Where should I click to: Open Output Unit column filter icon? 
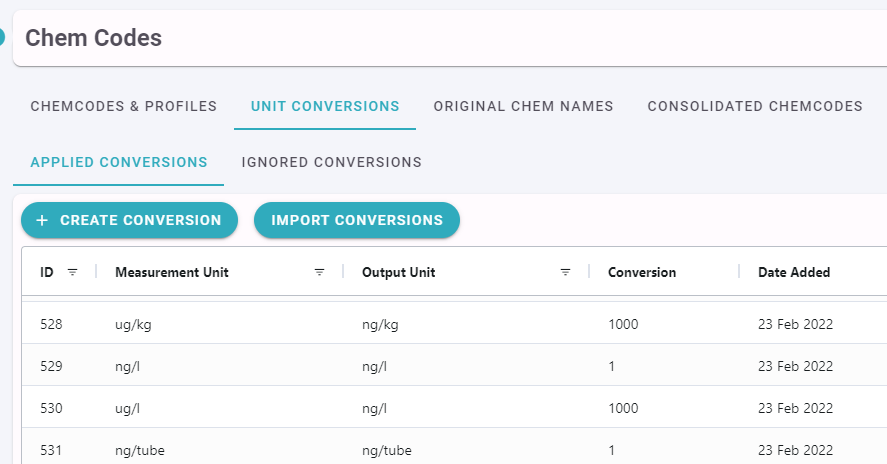[565, 272]
